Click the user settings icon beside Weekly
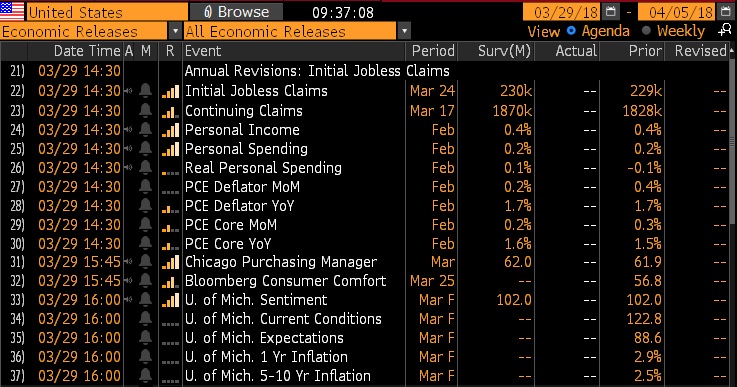737x387 pixels. click(725, 31)
